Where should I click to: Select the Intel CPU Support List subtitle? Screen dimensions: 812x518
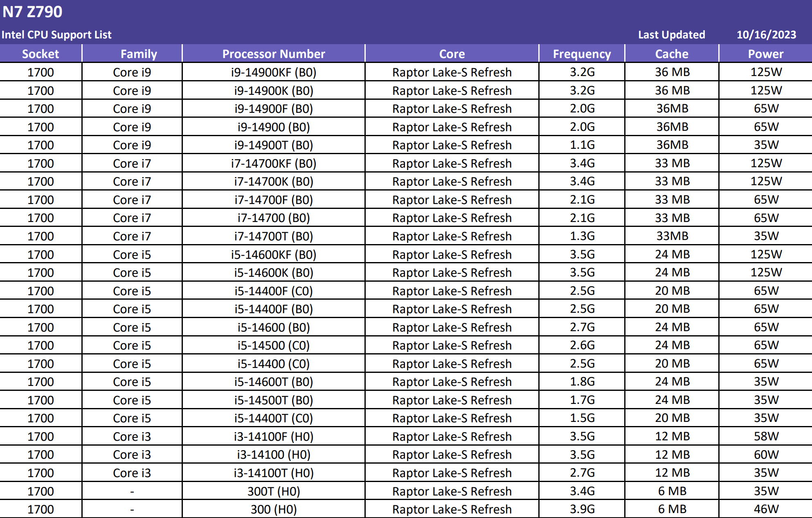coord(56,35)
